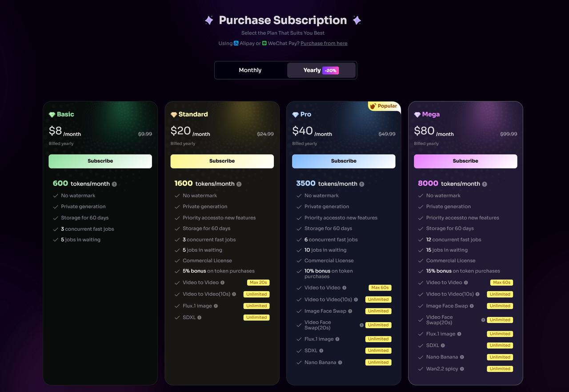Click info icon beside Mega 8000 tokens/month

click(x=485, y=184)
